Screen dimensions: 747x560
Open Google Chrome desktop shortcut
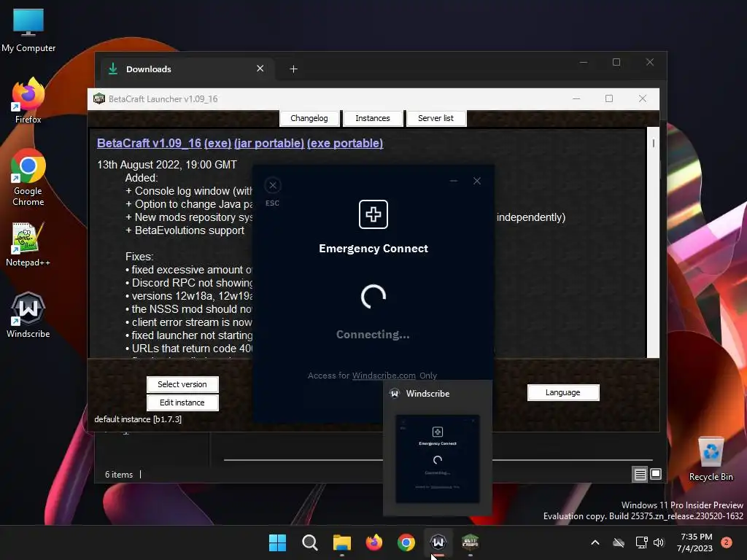click(28, 177)
